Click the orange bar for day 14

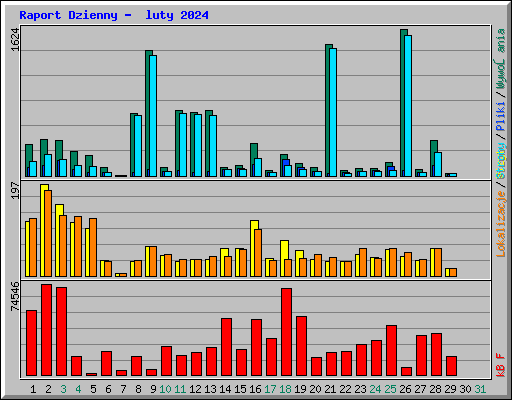click(228, 266)
